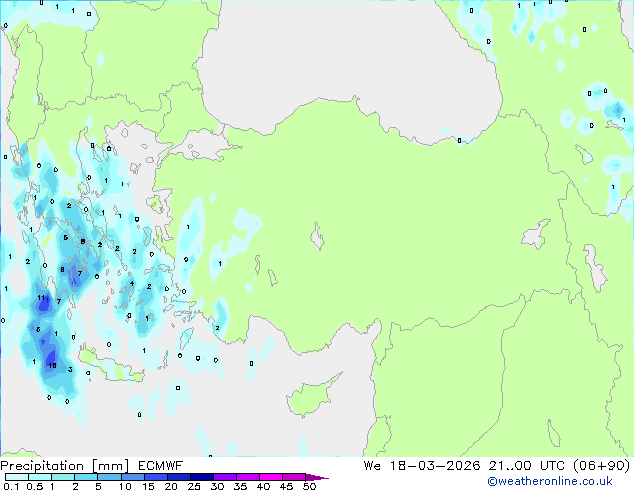
Task: Click the legend value "0.1"
Action: pos(11,486)
